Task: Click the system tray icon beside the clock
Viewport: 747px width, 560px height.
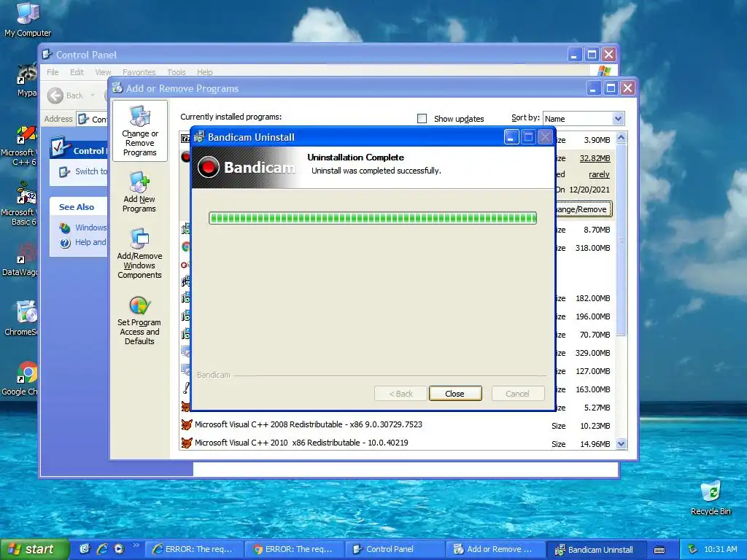Action: 693,549
